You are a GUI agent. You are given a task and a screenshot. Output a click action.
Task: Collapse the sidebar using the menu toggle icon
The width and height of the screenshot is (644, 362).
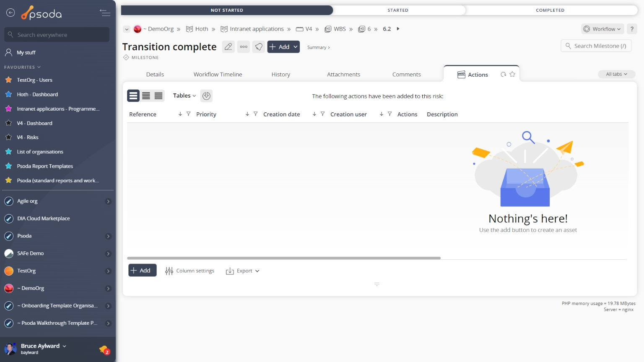pos(105,13)
